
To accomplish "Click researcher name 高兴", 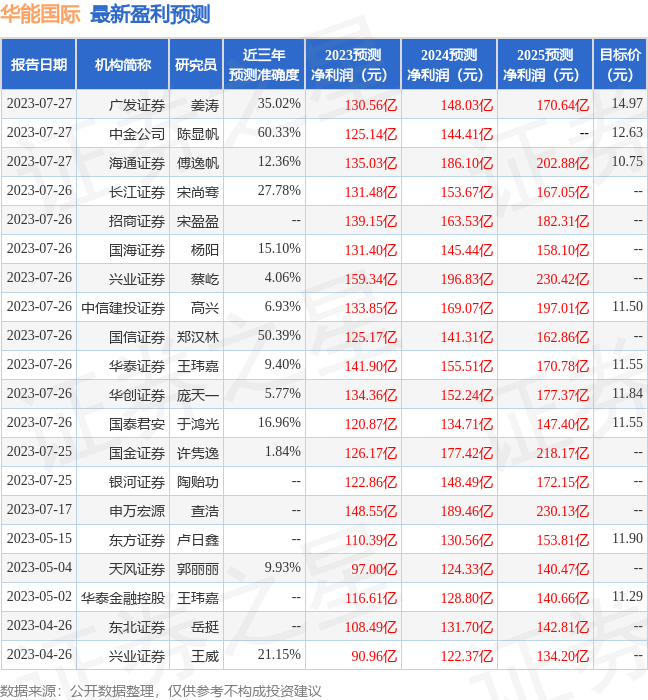I will (205, 308).
